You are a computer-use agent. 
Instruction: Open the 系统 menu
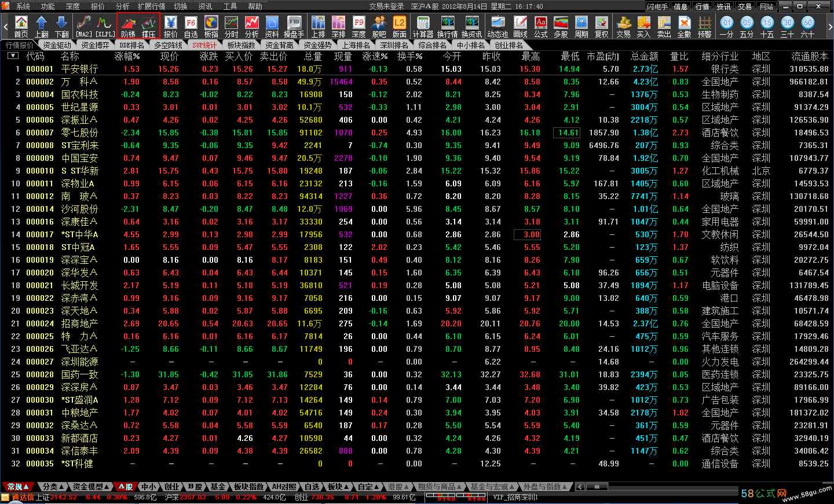pyautogui.click(x=23, y=6)
